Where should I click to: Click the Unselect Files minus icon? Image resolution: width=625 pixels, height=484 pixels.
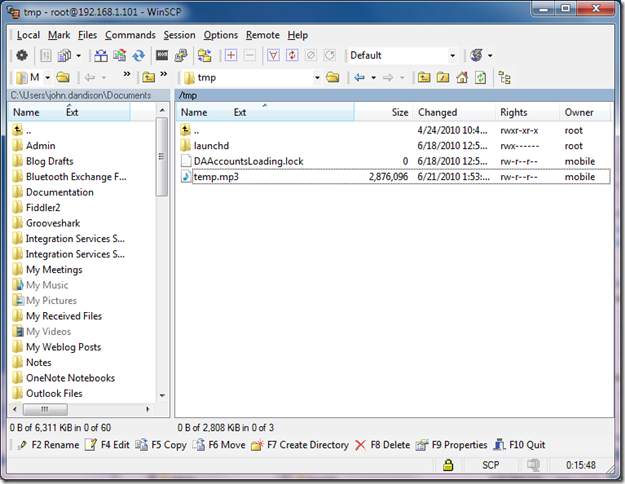[250, 55]
